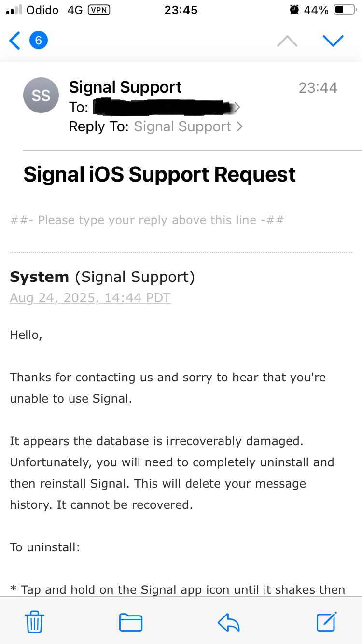Go to next message with down arrow
This screenshot has width=362, height=644.
[x=333, y=41]
